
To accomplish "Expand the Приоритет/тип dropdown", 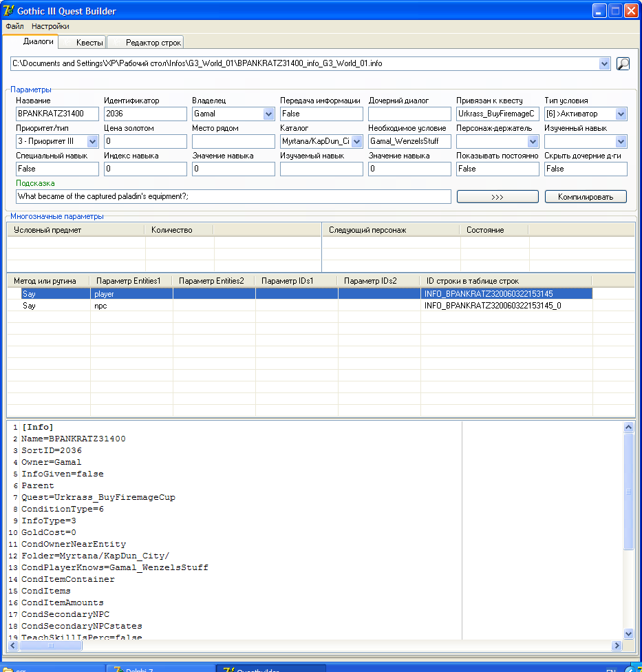I will 92,141.
